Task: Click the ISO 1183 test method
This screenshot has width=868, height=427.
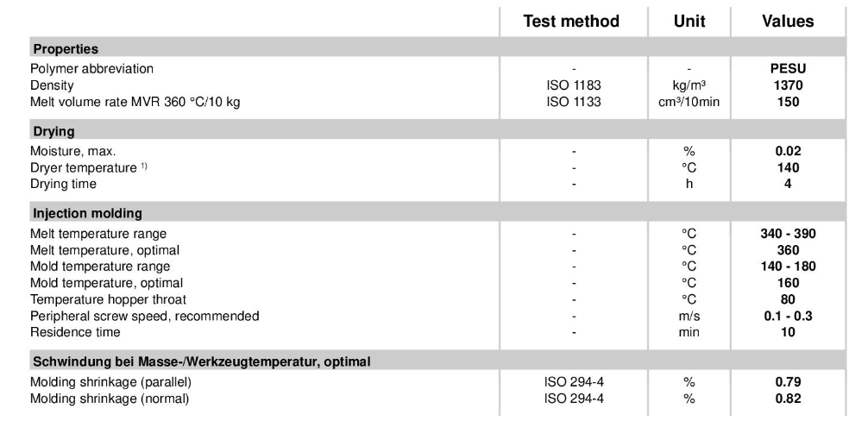Action: pyautogui.click(x=574, y=85)
